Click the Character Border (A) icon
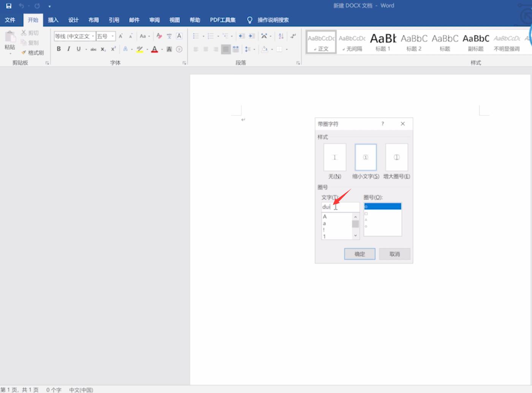The width and height of the screenshot is (532, 393). 179,36
